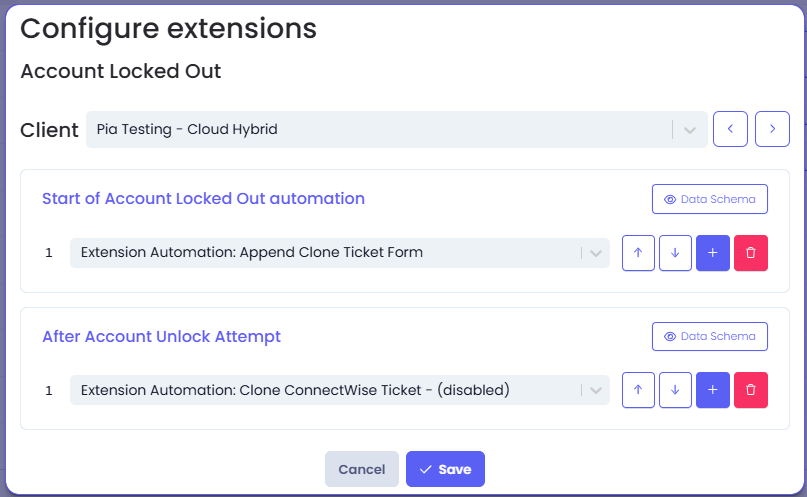Move Append Clone Ticket Form extension up
The image size is (807, 497).
click(x=638, y=253)
